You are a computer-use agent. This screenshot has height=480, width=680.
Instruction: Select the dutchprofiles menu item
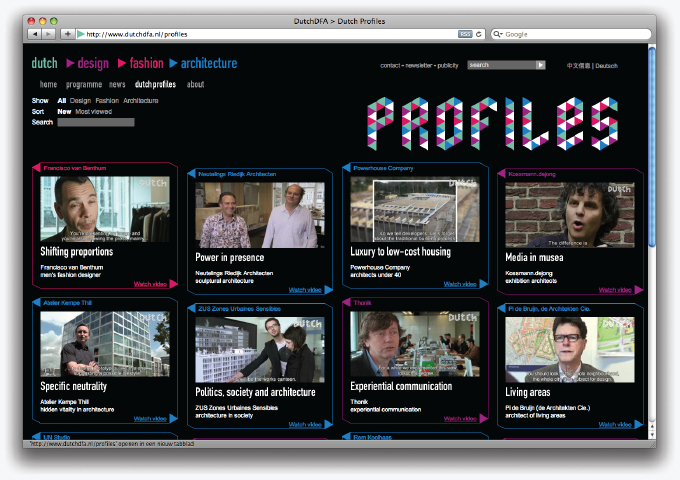pyautogui.click(x=155, y=85)
